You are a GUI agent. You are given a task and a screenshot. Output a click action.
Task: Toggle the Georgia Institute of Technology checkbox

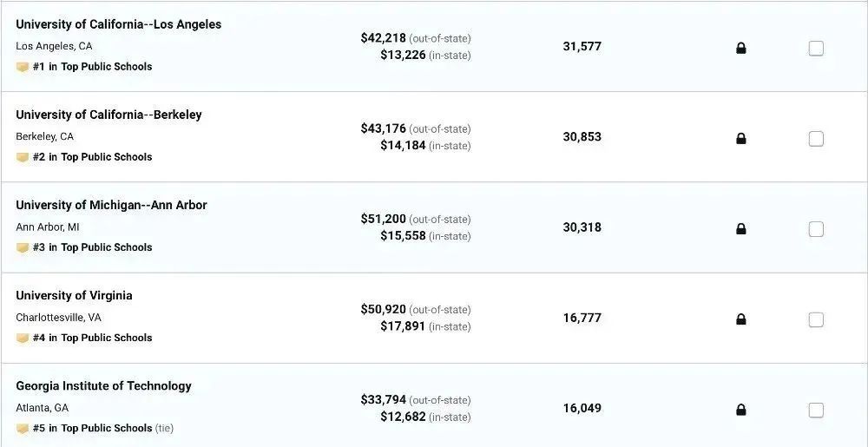click(x=816, y=410)
